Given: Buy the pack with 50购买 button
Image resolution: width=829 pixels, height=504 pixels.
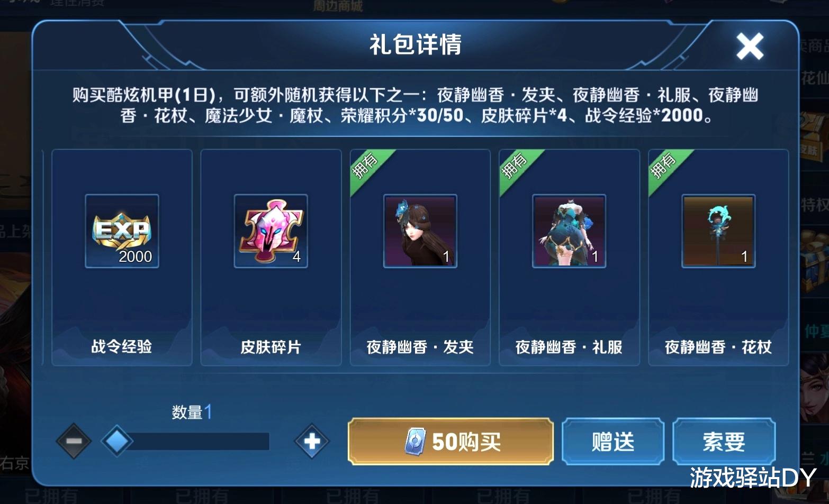Looking at the screenshot, I should tap(450, 442).
